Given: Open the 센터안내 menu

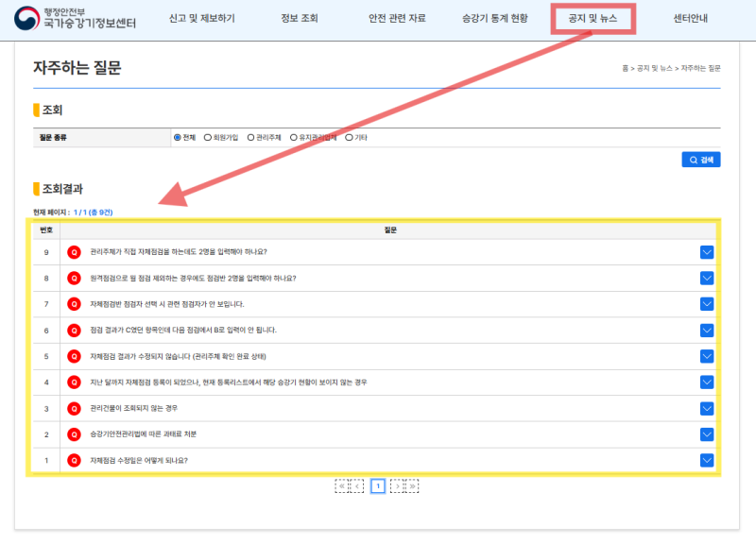Looking at the screenshot, I should point(691,18).
